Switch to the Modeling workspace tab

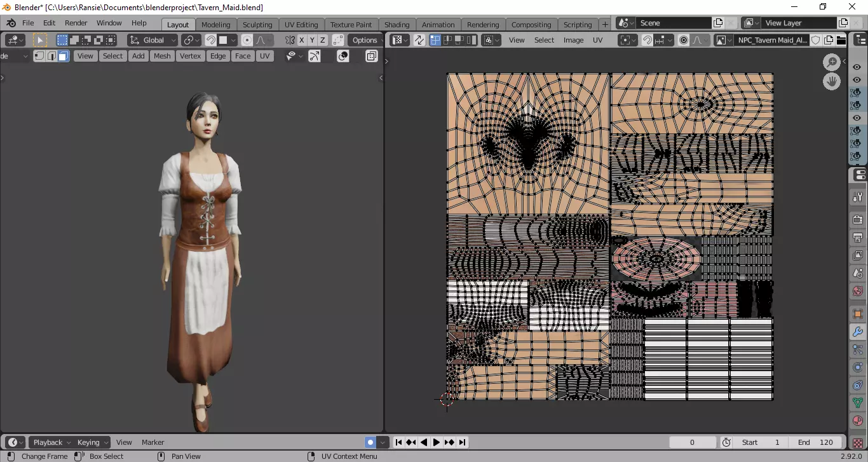[x=216, y=24]
